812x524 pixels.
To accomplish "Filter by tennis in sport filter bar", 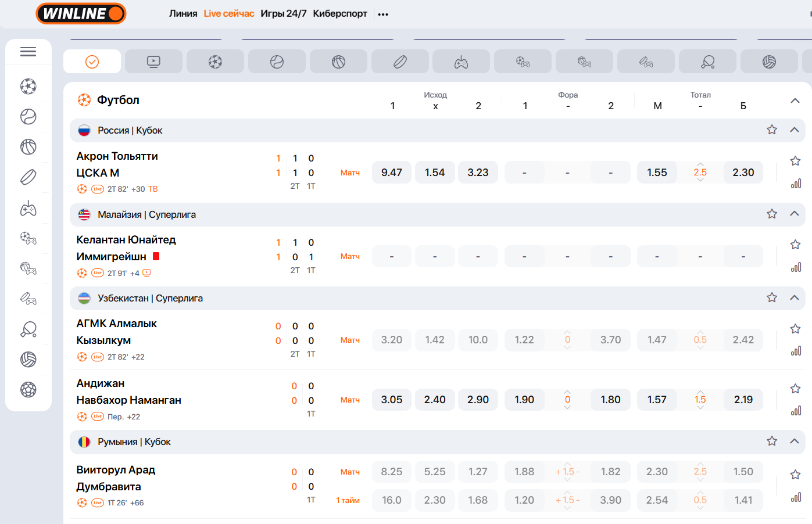I will tap(277, 62).
